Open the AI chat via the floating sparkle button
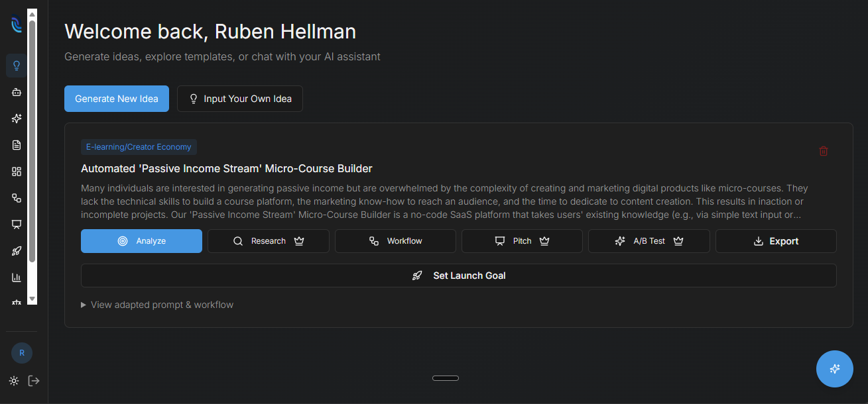The width and height of the screenshot is (868, 404). point(834,368)
